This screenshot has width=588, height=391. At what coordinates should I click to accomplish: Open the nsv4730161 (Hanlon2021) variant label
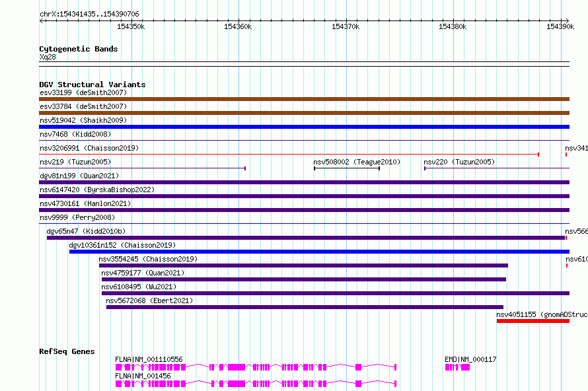click(85, 203)
